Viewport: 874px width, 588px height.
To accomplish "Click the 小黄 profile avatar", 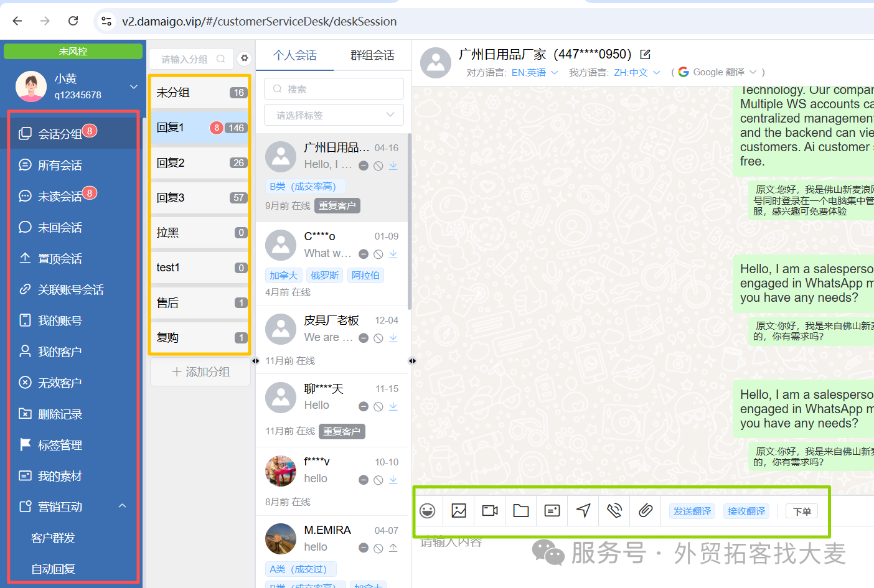I will pos(31,86).
